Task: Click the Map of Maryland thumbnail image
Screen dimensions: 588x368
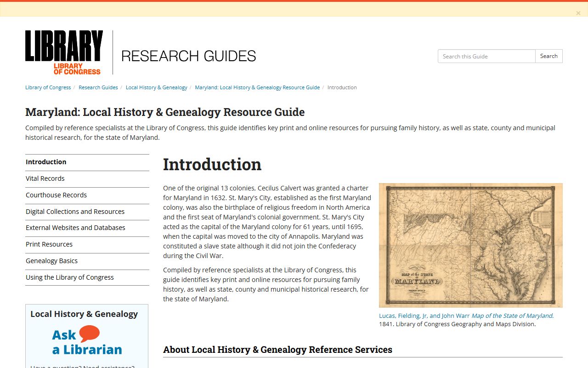Action: coord(471,245)
